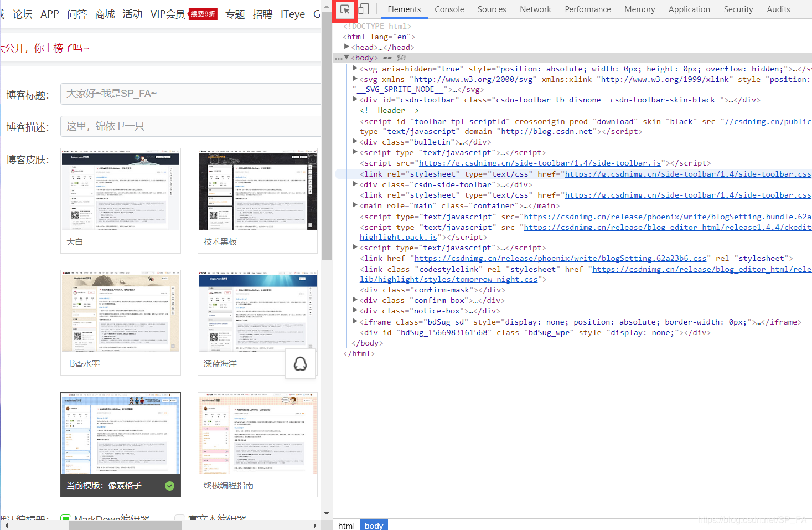Expand the csdn-side-toolbar div node
The image size is (812, 530).
click(355, 184)
